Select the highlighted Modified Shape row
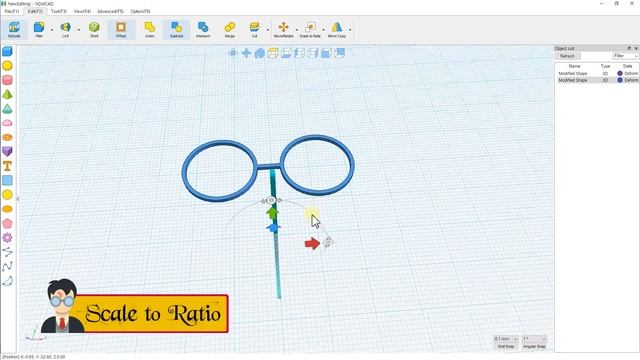Viewport: 640px width, 360px height. 598,80
